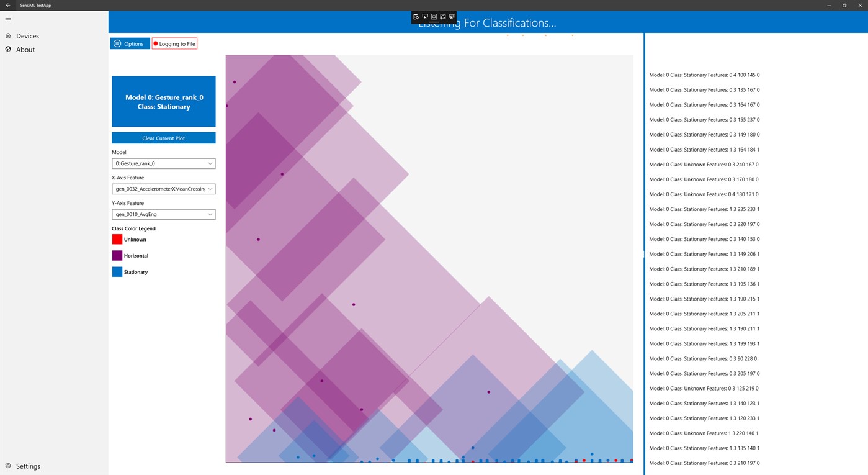Select log entry Features: 1 3 195 136 1
This screenshot has width=868, height=475.
click(704, 284)
